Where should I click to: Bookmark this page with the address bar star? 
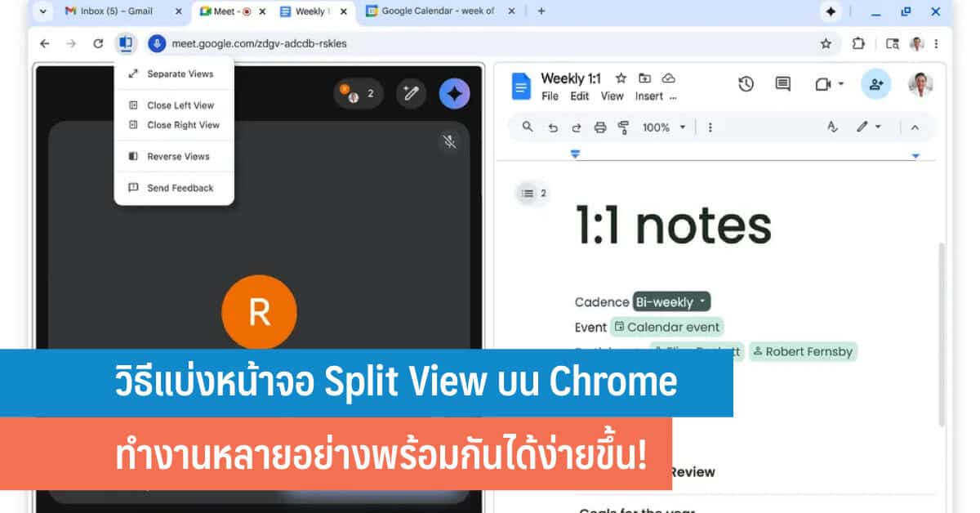[x=826, y=43]
